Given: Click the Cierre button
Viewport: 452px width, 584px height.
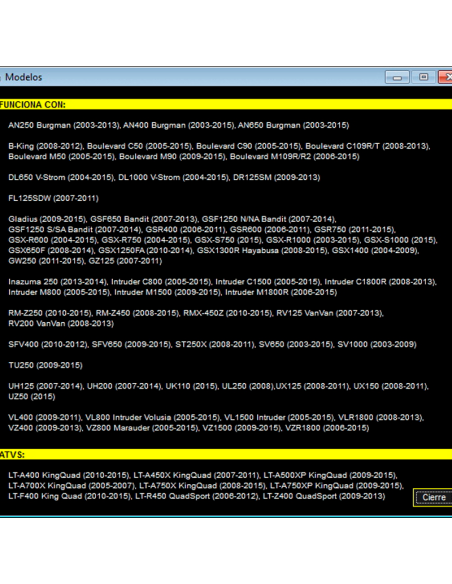Looking at the screenshot, I should tap(433, 497).
